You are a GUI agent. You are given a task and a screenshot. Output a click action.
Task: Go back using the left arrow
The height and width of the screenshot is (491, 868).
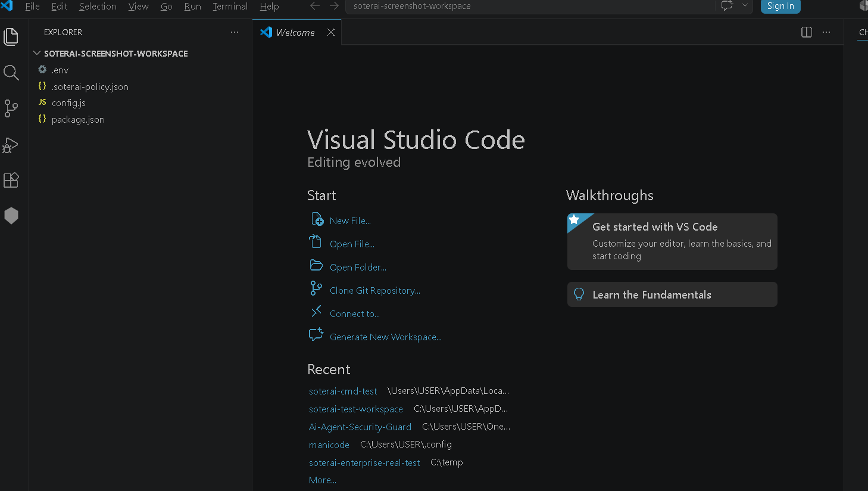(x=315, y=6)
